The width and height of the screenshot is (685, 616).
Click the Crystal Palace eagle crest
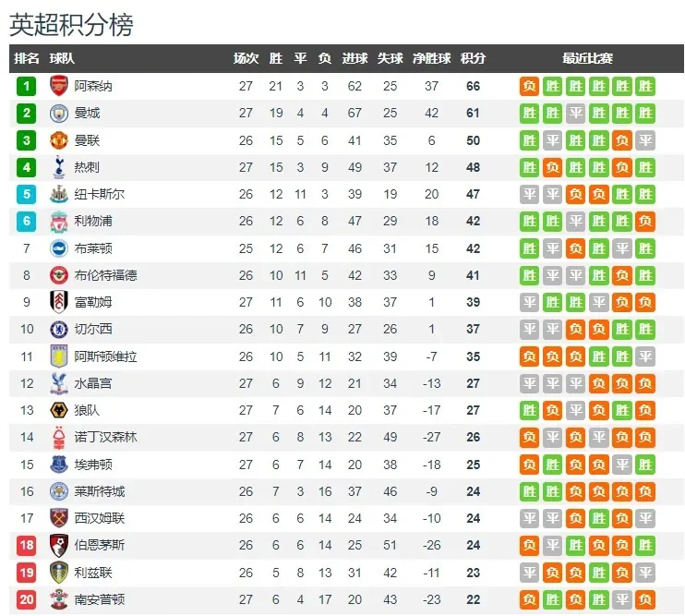click(x=58, y=383)
